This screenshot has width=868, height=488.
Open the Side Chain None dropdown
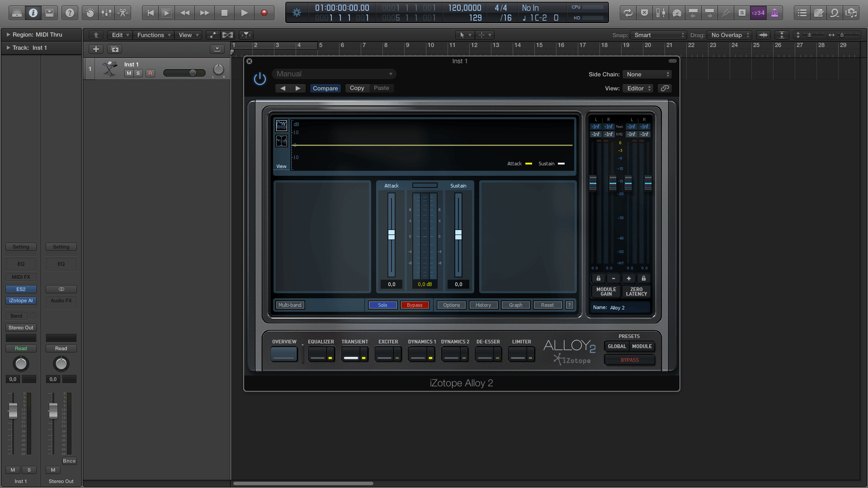click(x=647, y=75)
